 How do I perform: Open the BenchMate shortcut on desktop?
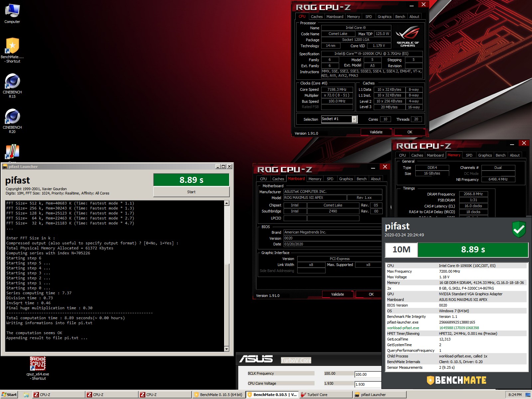[12, 50]
